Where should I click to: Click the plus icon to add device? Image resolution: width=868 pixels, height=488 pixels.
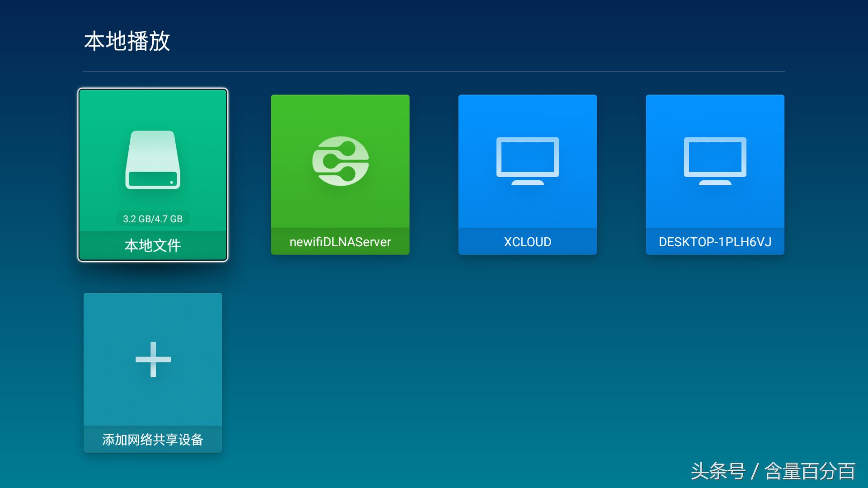153,359
